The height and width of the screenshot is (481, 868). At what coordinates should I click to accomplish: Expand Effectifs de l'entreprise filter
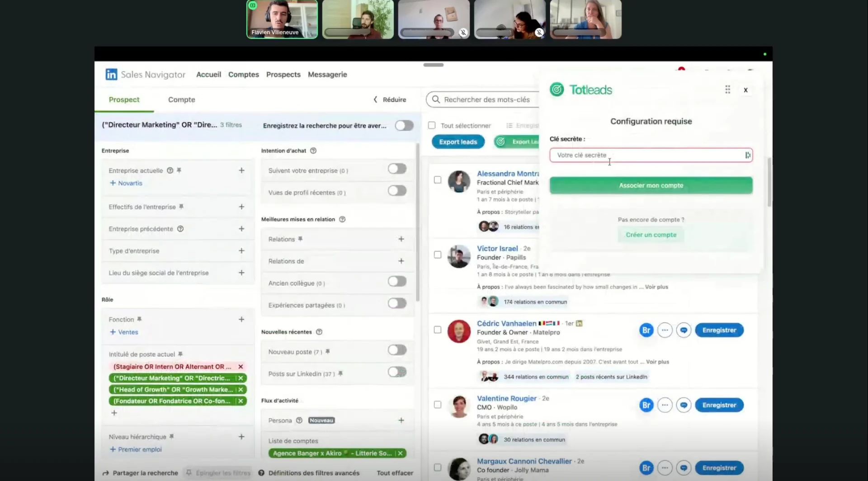(241, 207)
